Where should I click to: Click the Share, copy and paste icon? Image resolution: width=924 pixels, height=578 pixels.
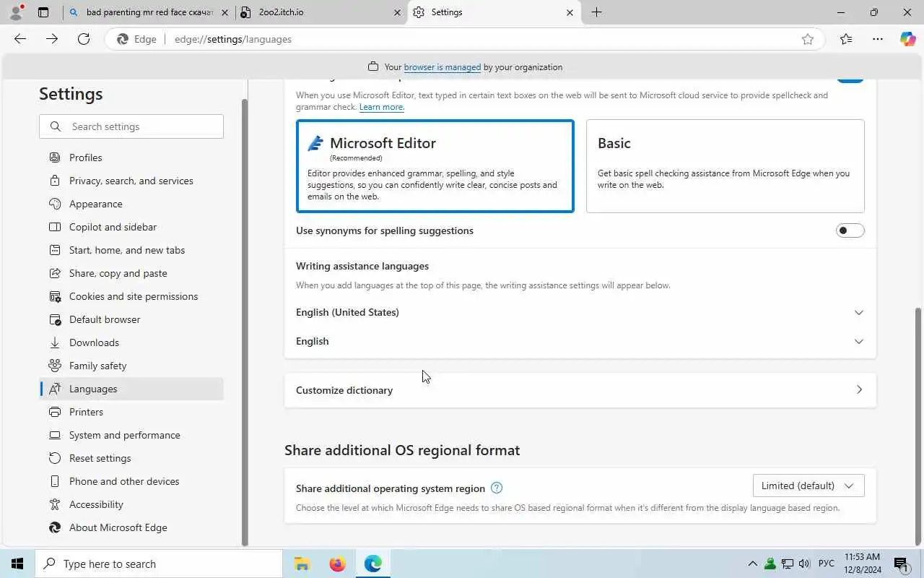(x=55, y=273)
